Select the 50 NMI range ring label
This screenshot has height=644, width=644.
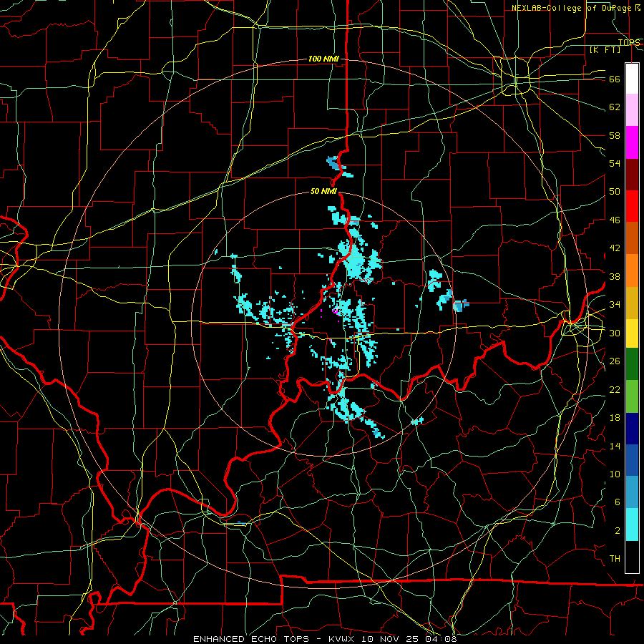[x=323, y=191]
